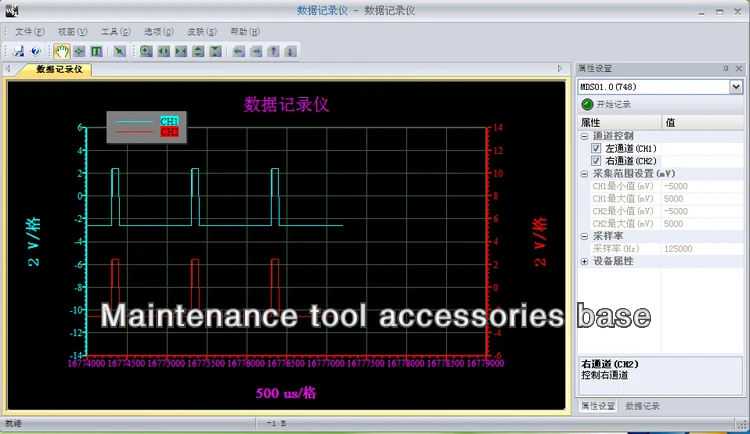Open the 皮肤(S) menu

tap(201, 32)
